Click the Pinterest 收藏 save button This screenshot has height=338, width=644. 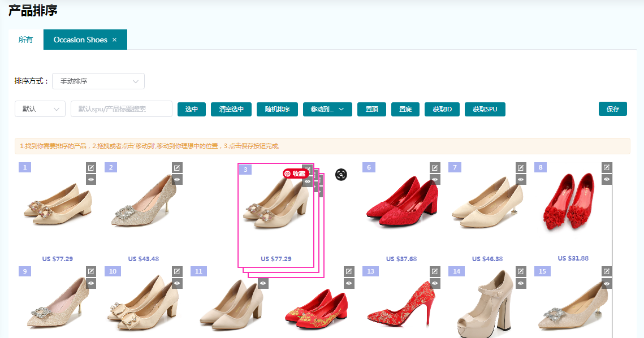[296, 174]
